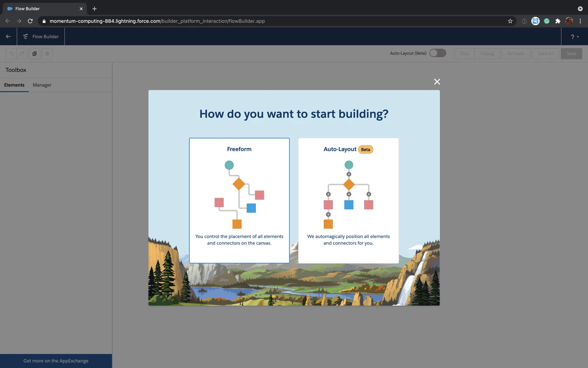Click the How do you want heading
This screenshot has width=588, height=368.
(x=294, y=114)
